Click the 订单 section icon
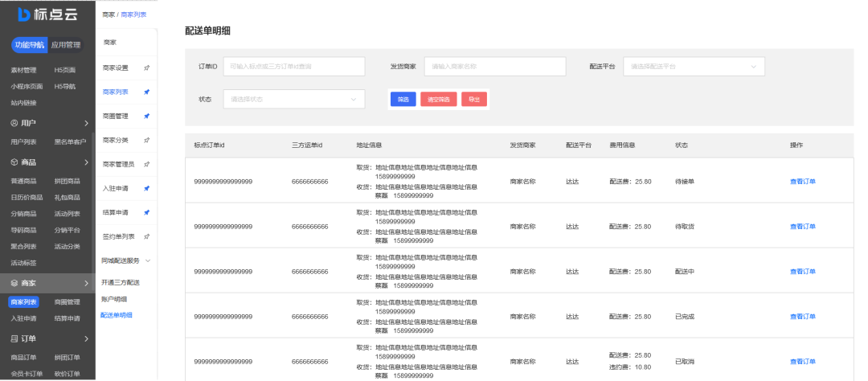 (x=14, y=338)
